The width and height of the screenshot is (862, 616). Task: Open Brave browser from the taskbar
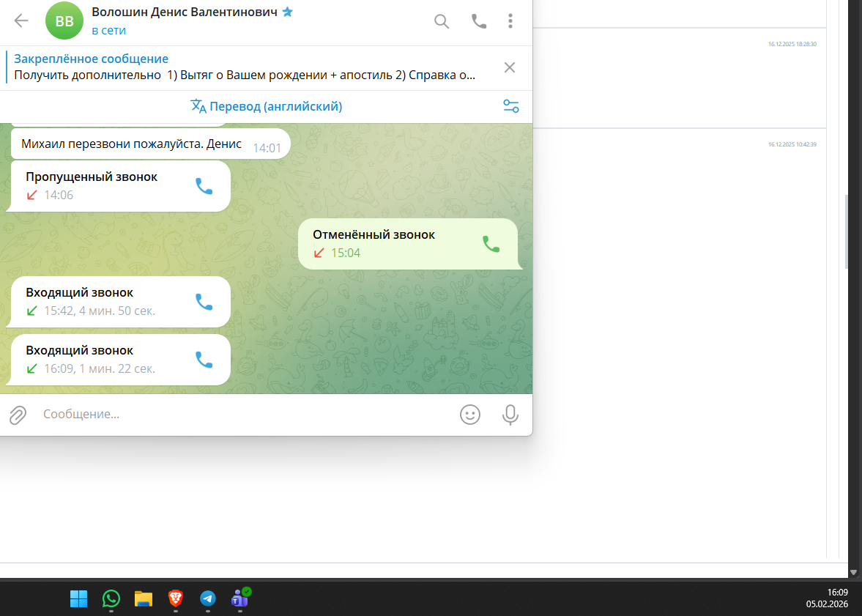point(175,598)
